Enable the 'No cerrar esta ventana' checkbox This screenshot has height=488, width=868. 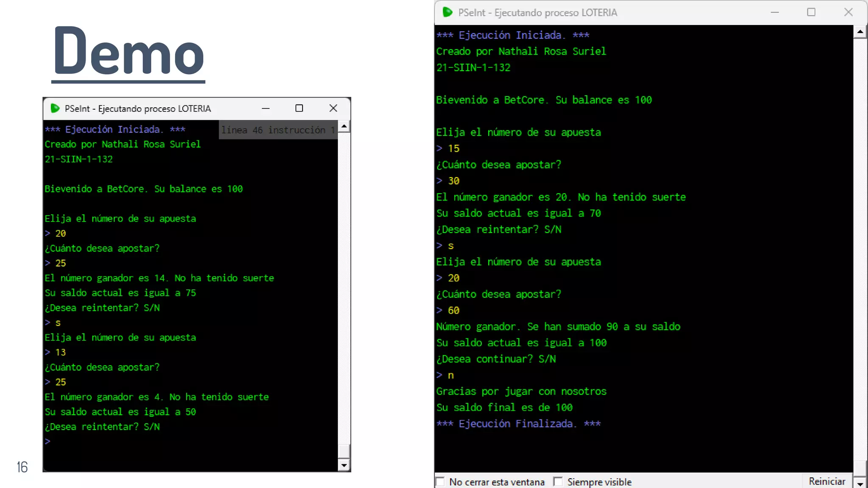441,482
